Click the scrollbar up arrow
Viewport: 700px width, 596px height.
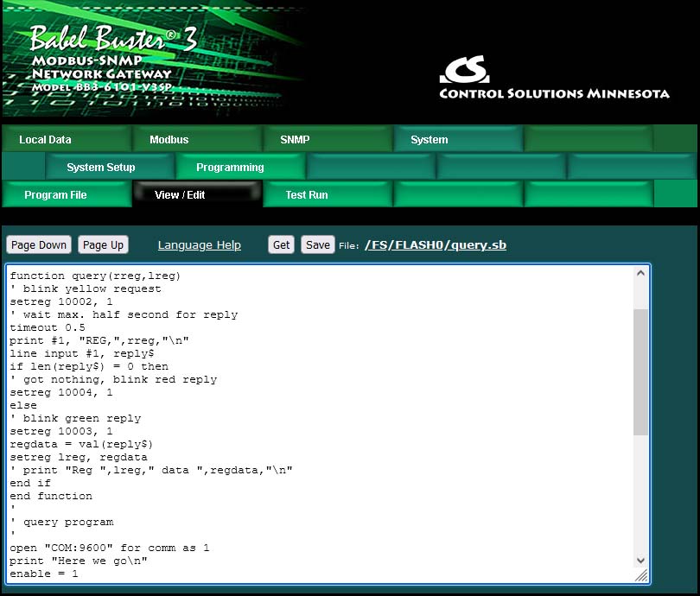click(640, 272)
